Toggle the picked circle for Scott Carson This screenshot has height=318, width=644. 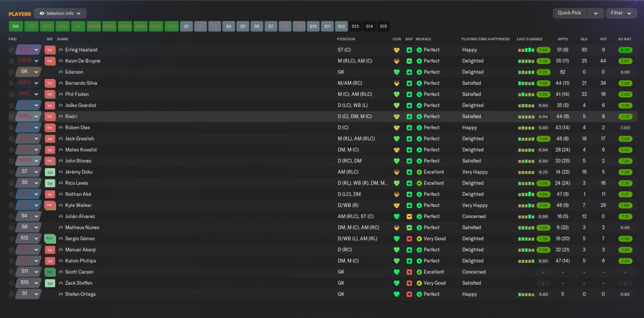click(11, 272)
